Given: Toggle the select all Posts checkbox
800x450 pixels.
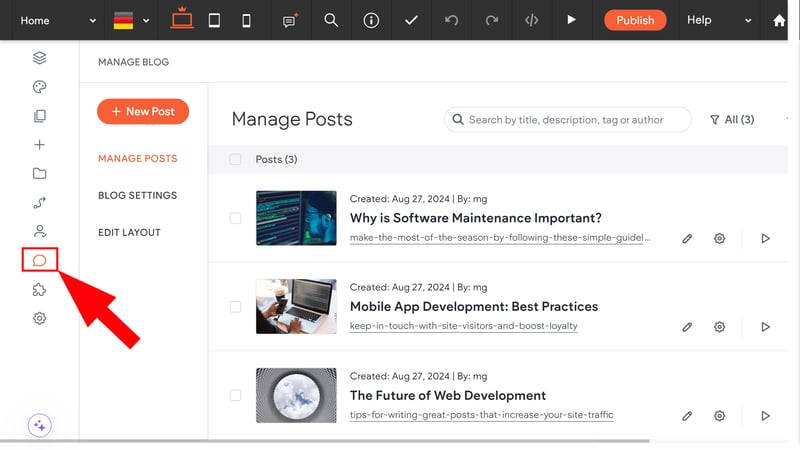Looking at the screenshot, I should pyautogui.click(x=235, y=159).
